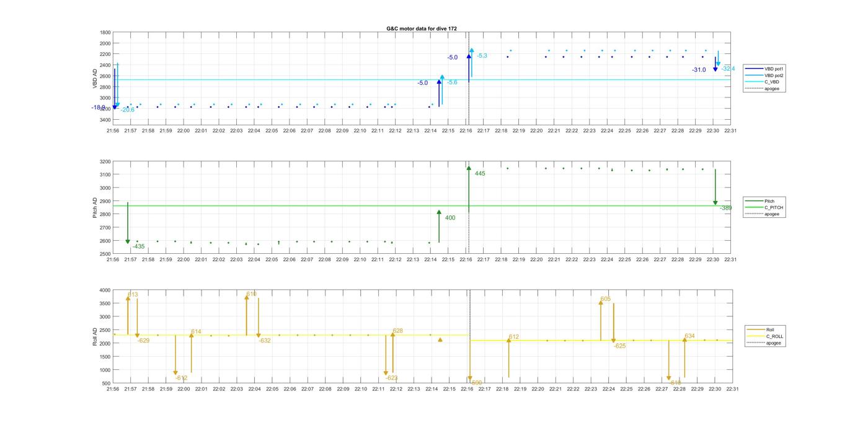
Task: Click the 614 roll move label
Action: (x=196, y=332)
